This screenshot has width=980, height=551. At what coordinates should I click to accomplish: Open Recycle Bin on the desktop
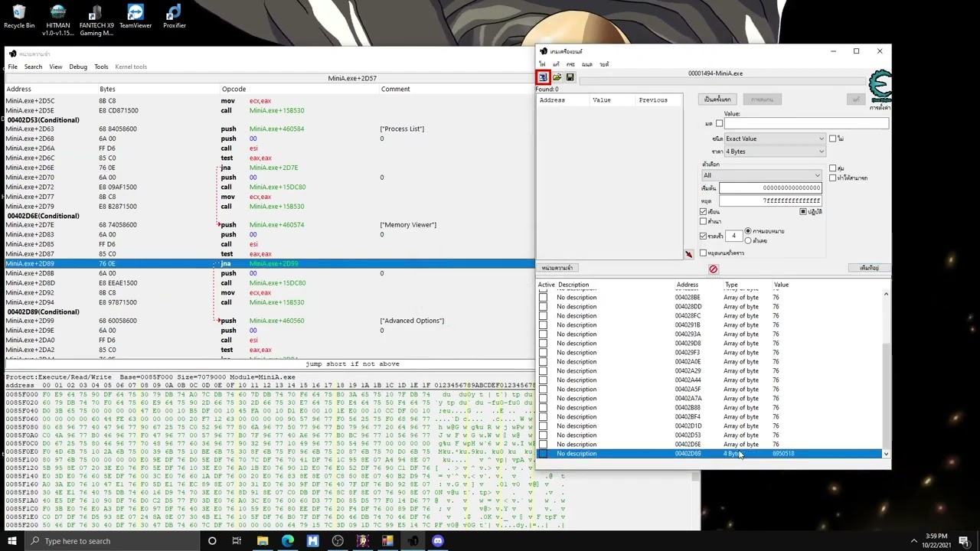point(19,17)
